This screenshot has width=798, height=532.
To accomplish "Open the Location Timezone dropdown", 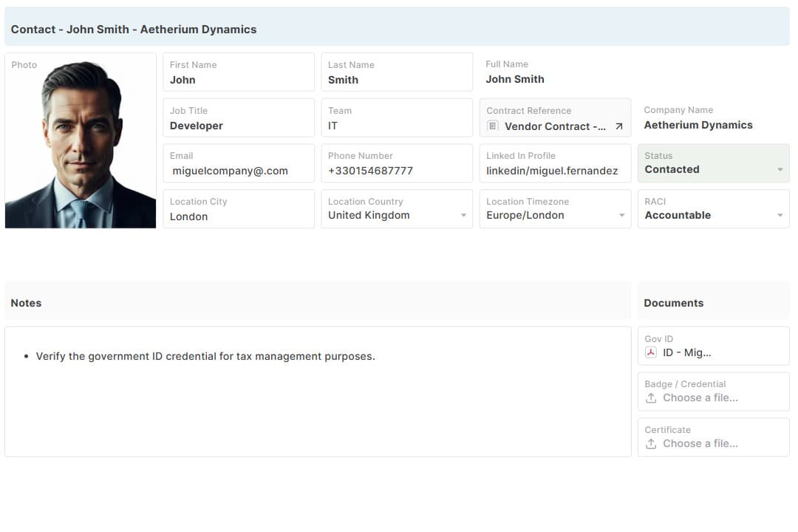I will coord(621,216).
